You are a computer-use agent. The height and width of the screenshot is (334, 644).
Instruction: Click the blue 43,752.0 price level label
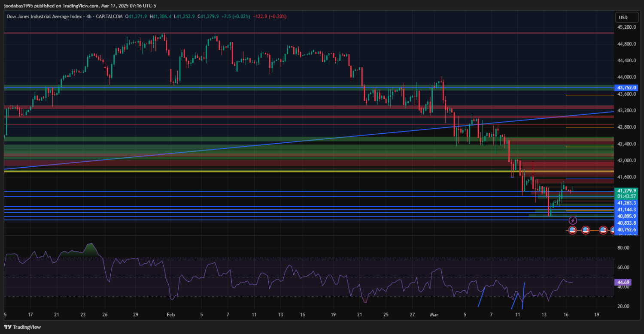click(x=626, y=87)
